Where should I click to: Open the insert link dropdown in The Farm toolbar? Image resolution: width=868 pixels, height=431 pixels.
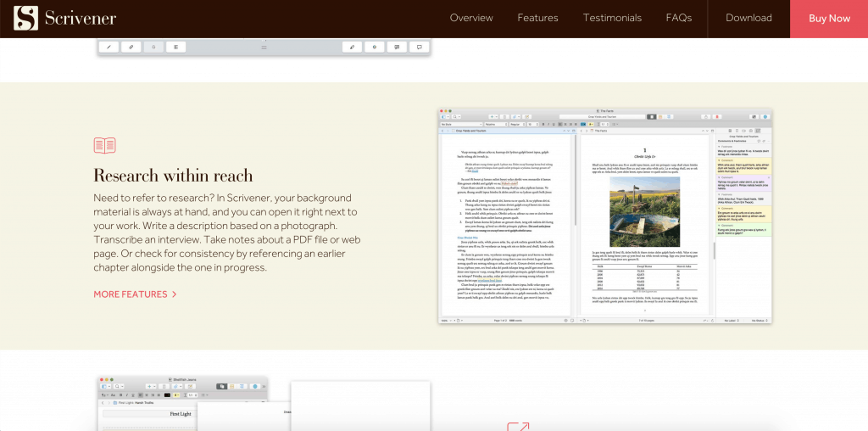[x=516, y=117]
